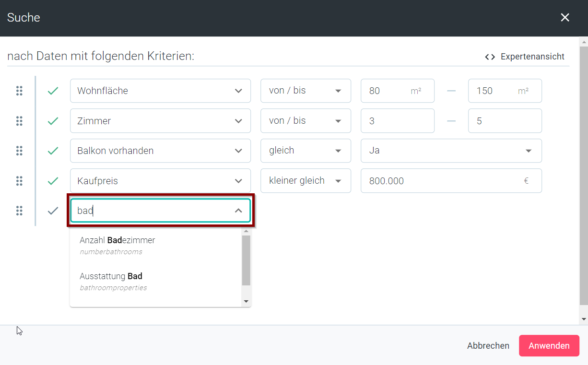Open von / bis operator for Wohnfläche
The image size is (588, 365).
click(x=306, y=91)
